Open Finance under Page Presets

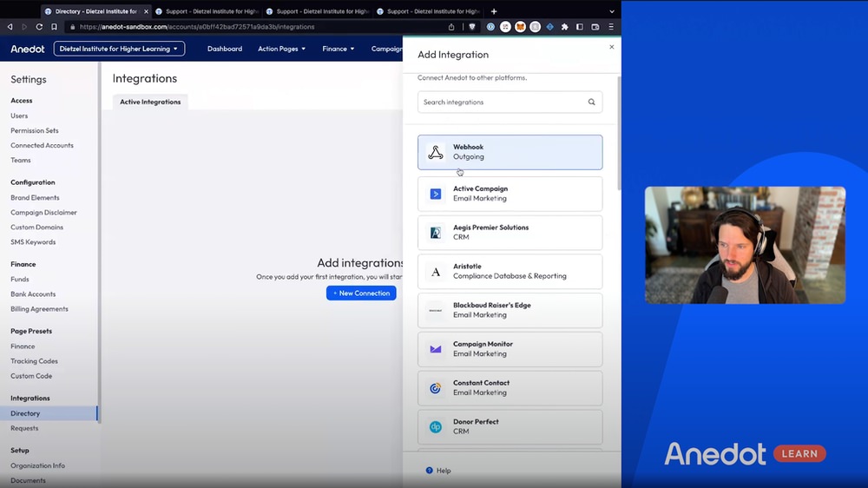tap(23, 346)
